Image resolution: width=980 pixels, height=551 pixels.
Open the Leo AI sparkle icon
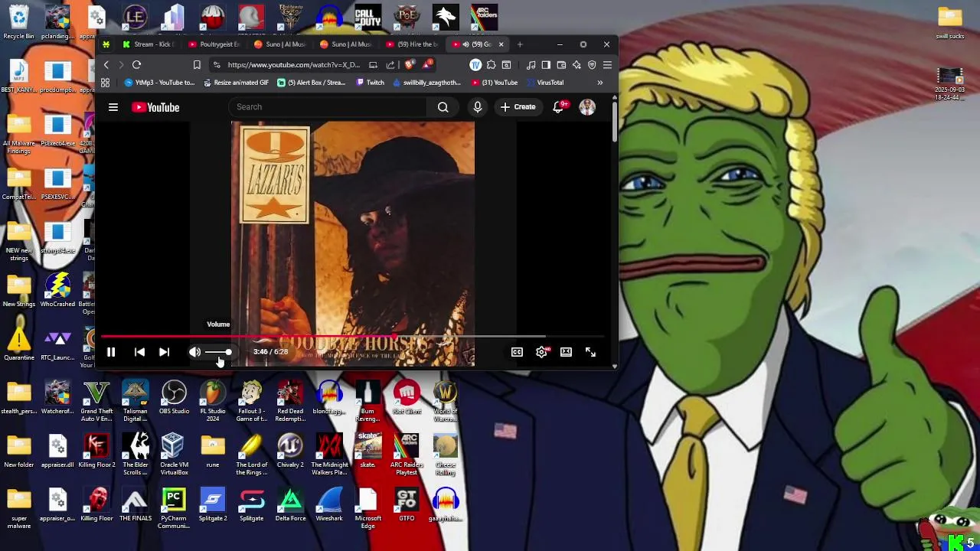coord(577,65)
